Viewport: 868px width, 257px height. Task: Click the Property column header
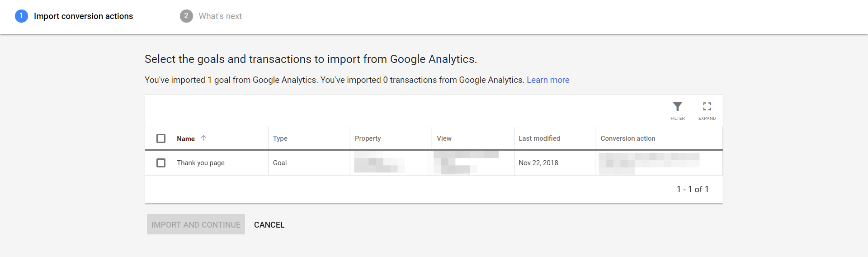368,138
